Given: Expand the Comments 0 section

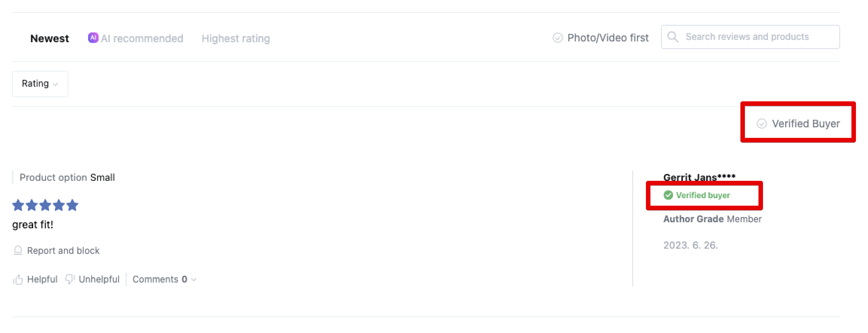Looking at the screenshot, I should 160,279.
